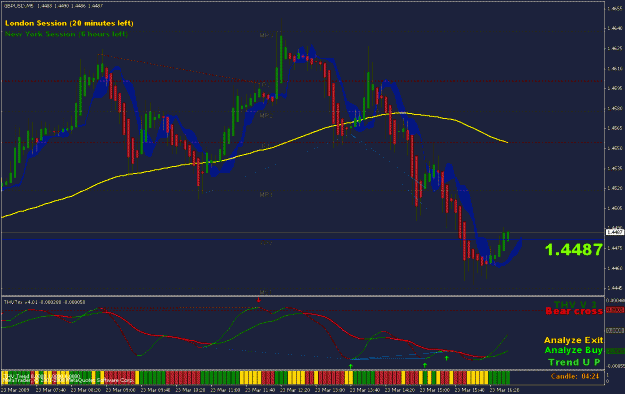The image size is (625, 394).
Task: Click the 1.4640 price axis label
Action: [x=614, y=28]
